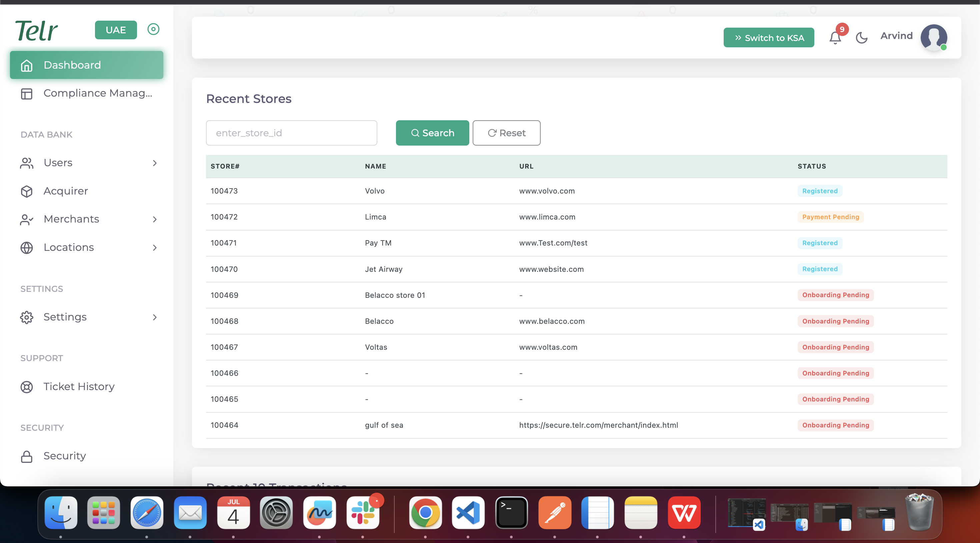Go to Dashboard in the sidebar
This screenshot has width=980, height=543.
[x=87, y=65]
